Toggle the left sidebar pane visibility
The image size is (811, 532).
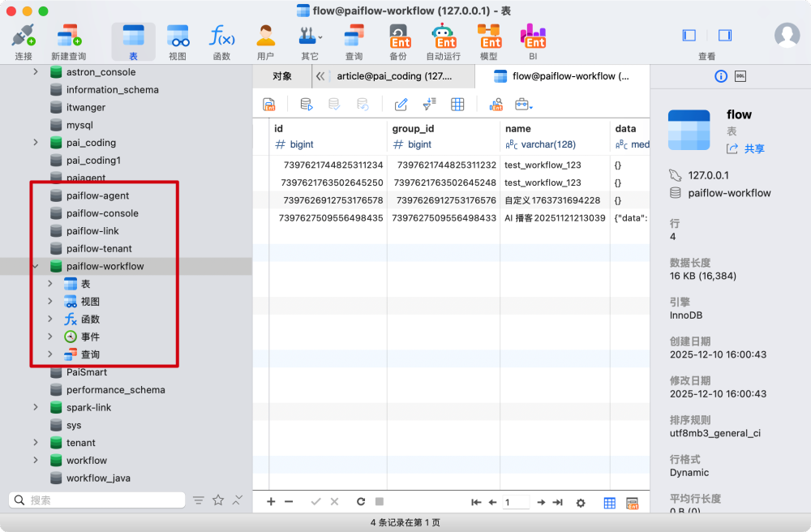click(x=689, y=35)
